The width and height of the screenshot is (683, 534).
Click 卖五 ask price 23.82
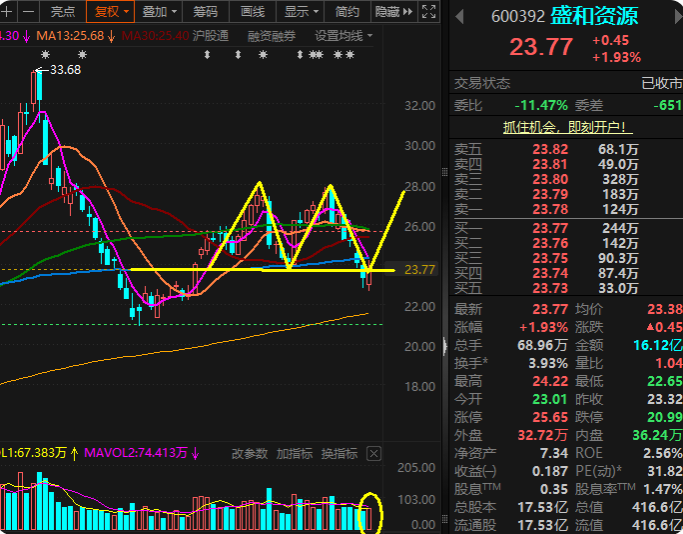(550, 149)
